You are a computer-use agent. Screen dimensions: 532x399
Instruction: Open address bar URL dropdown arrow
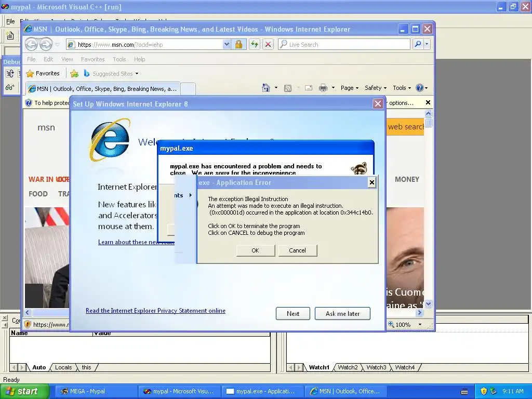[227, 44]
